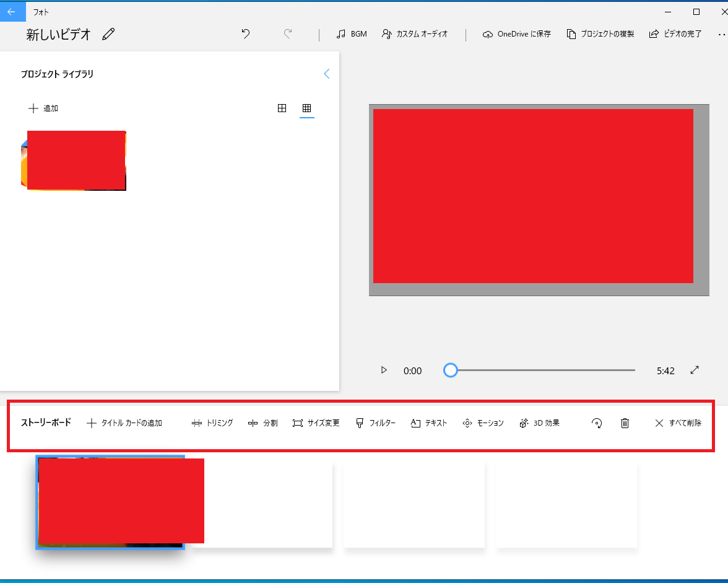The height and width of the screenshot is (583, 728).
Task: Click the ストーリーボード heading
Action: point(46,423)
